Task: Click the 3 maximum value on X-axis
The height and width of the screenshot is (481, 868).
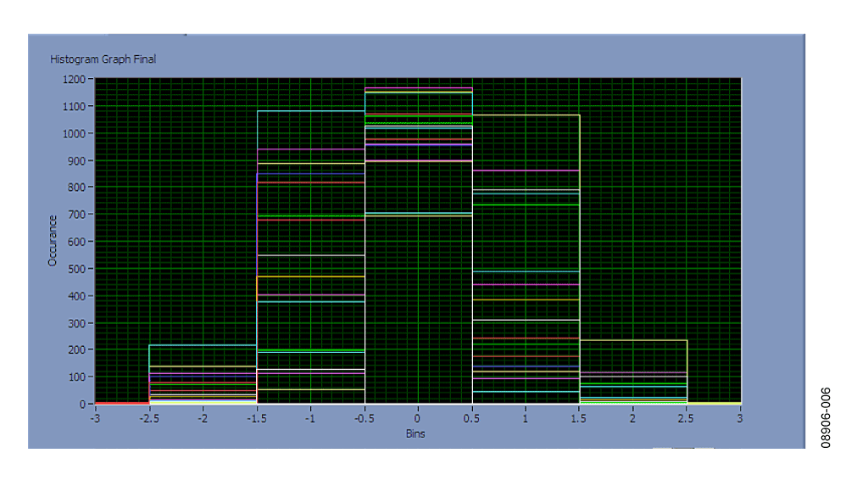Action: pyautogui.click(x=741, y=418)
